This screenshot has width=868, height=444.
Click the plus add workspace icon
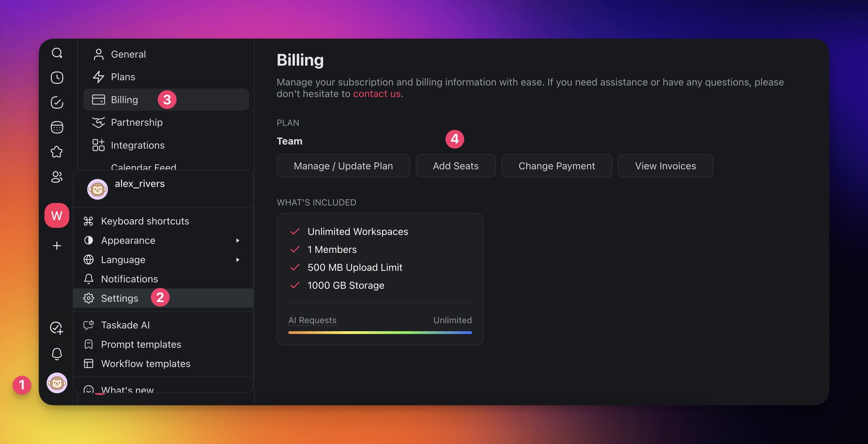[x=57, y=246]
